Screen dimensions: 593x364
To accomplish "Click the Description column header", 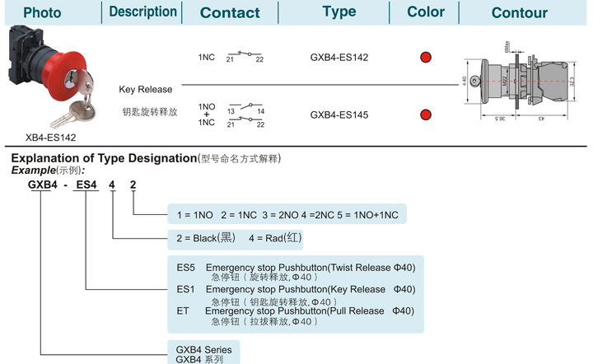I will [x=142, y=12].
